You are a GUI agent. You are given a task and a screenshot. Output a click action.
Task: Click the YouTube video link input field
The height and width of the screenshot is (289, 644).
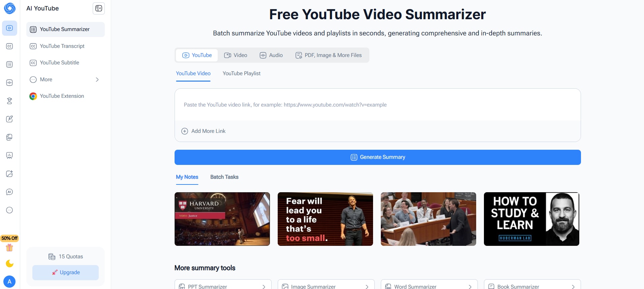click(x=377, y=105)
